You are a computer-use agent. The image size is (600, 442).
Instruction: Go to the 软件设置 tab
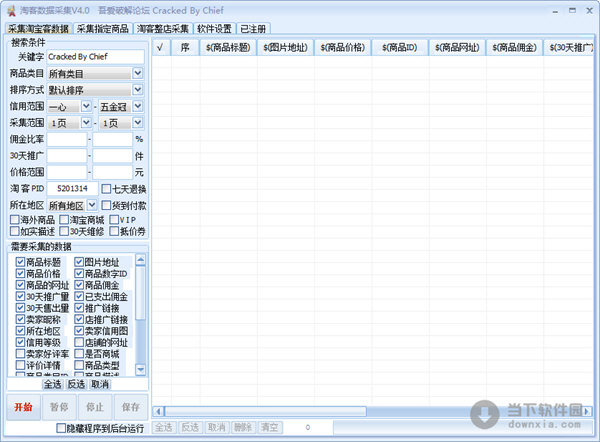(214, 29)
